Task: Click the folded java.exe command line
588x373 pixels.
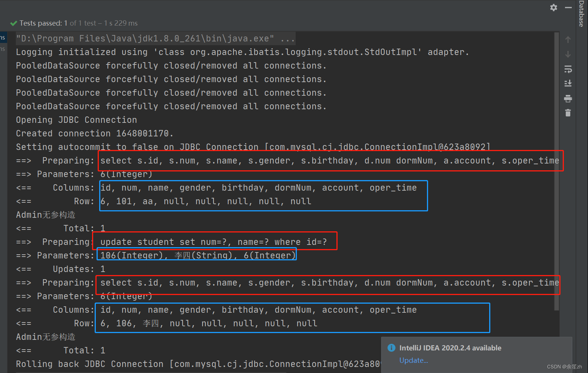Action: [x=155, y=38]
